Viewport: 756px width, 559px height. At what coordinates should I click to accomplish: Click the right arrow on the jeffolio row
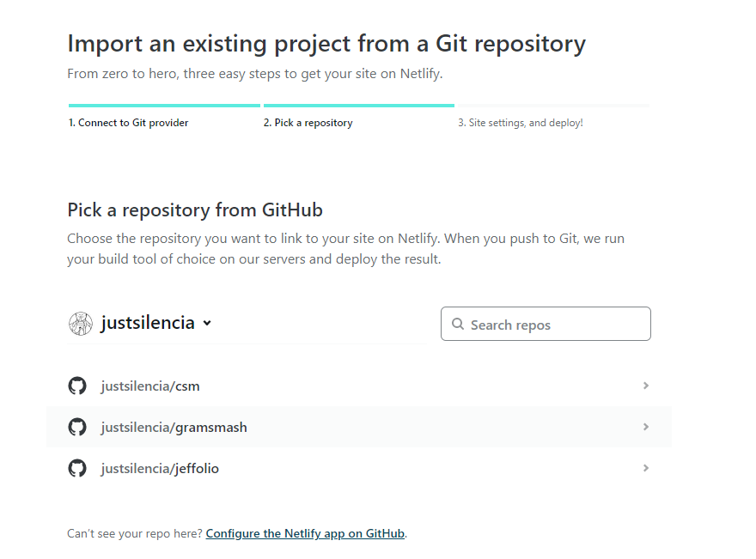[646, 468]
